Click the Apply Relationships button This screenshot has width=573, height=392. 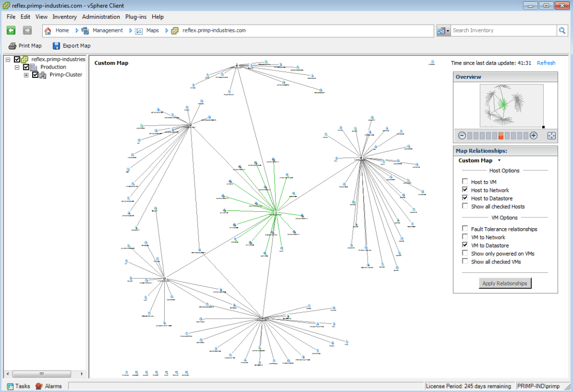click(x=505, y=283)
